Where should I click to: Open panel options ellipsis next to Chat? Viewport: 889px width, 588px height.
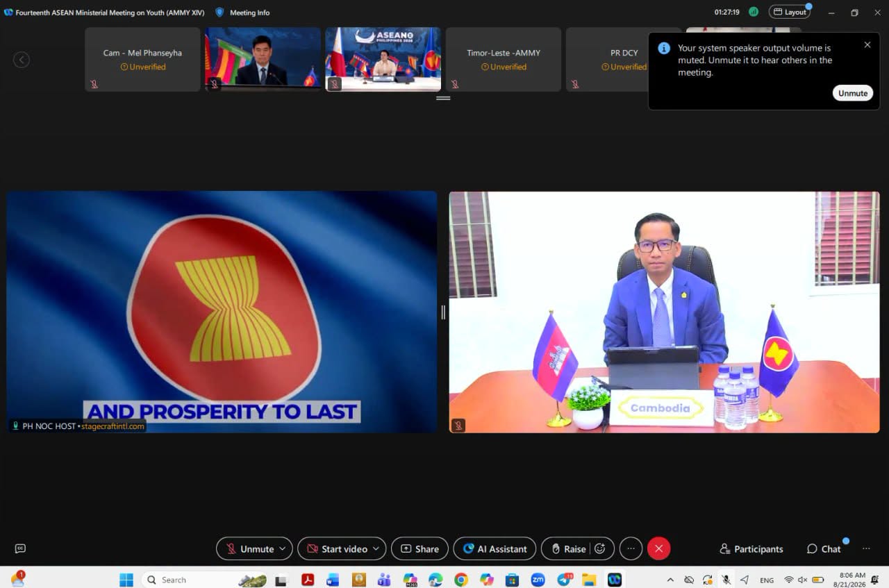click(866, 548)
